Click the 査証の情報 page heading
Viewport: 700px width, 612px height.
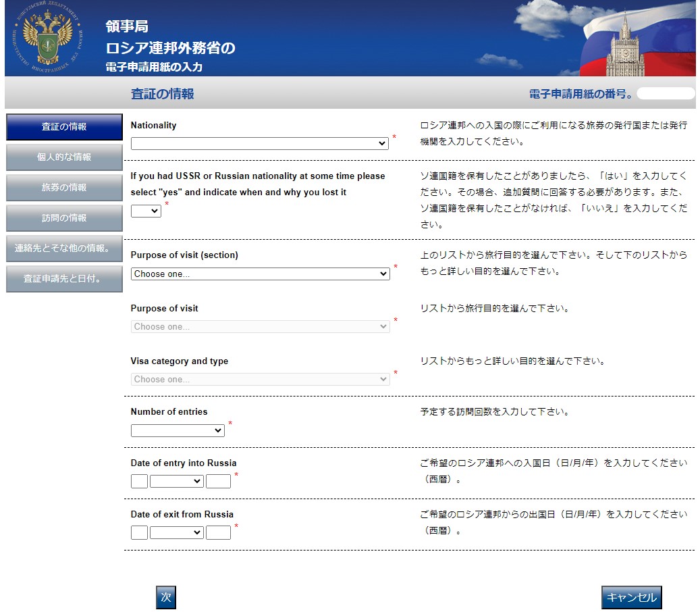[163, 94]
